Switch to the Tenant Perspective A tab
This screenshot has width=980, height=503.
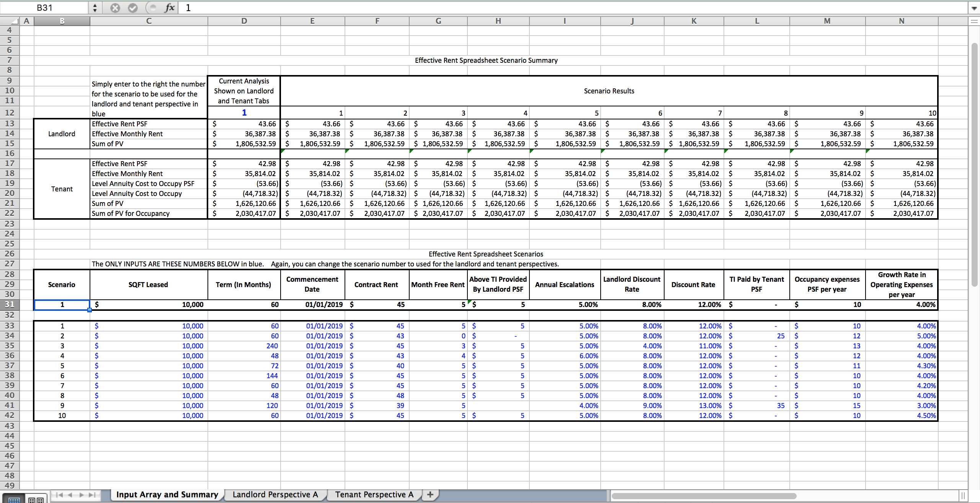coord(374,495)
